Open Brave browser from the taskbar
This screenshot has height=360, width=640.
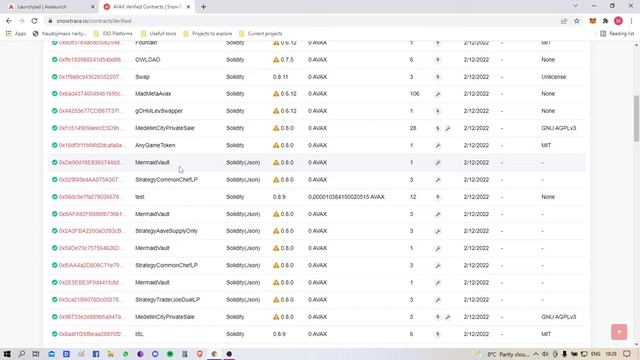[x=200, y=354]
